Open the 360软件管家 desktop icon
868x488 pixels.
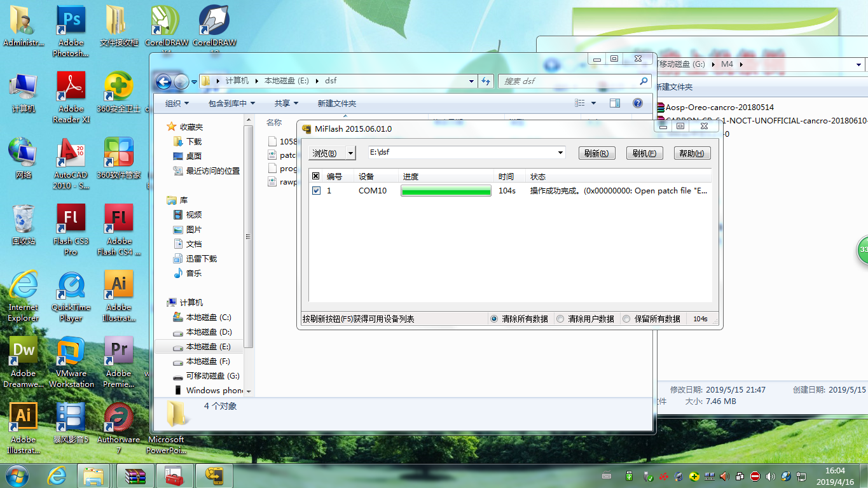(x=118, y=159)
